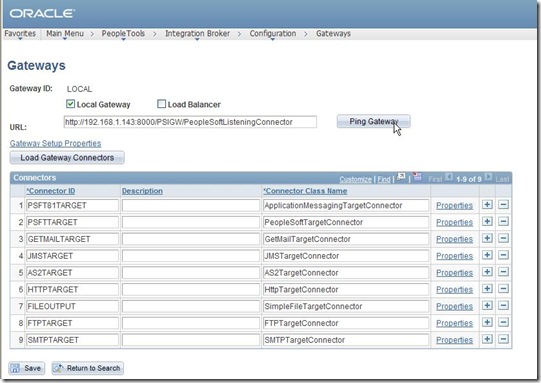541x383 pixels.
Task: Click the View All icon in Connectors header
Action: (x=401, y=178)
